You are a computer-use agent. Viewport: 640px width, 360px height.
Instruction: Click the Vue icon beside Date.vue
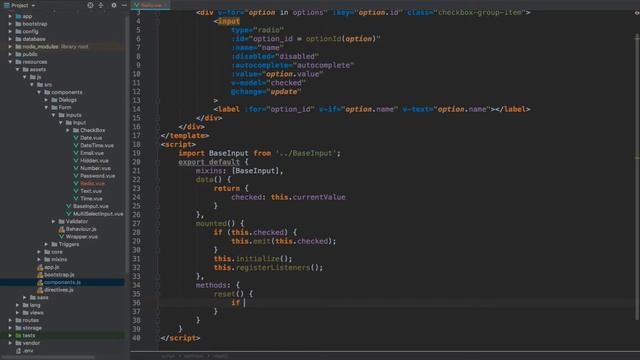[76, 138]
